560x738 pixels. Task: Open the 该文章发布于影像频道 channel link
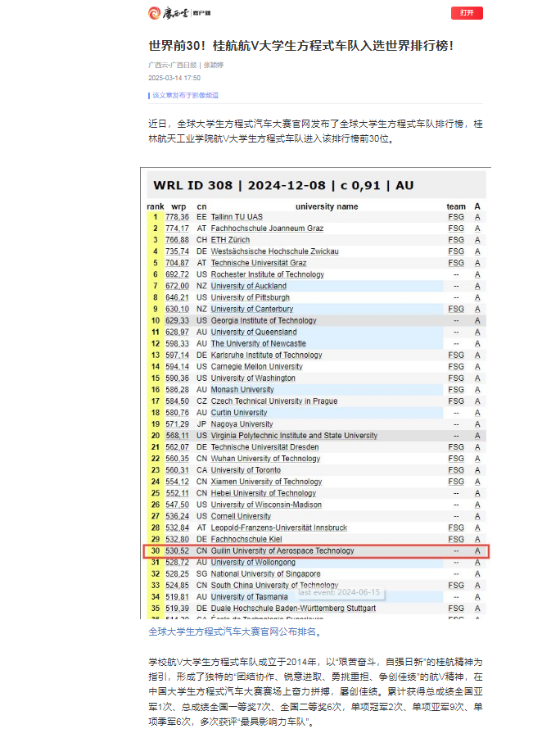pyautogui.click(x=185, y=96)
